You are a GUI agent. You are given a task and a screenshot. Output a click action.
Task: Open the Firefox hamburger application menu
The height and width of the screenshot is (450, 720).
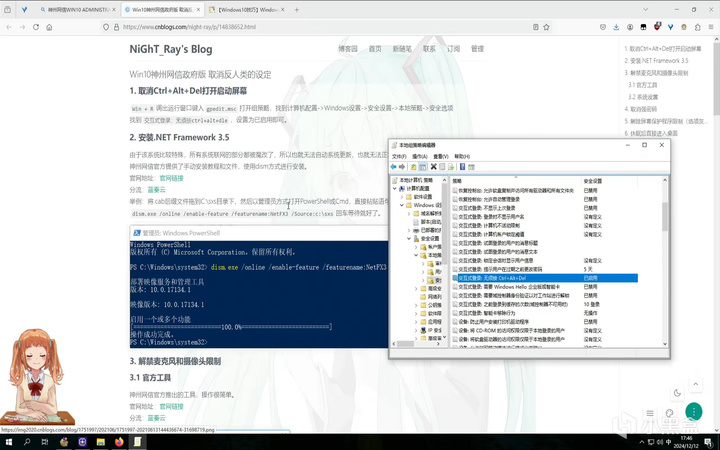(711, 27)
